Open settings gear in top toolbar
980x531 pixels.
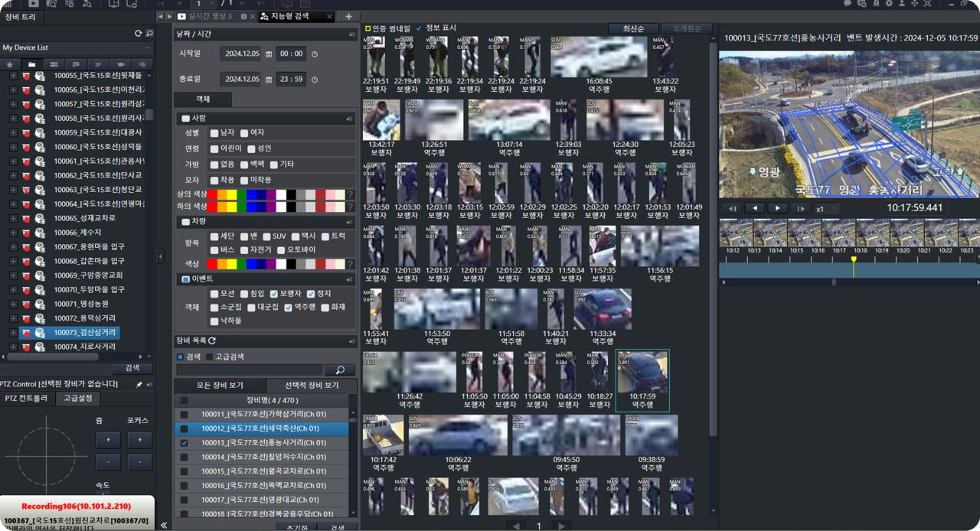[889, 4]
